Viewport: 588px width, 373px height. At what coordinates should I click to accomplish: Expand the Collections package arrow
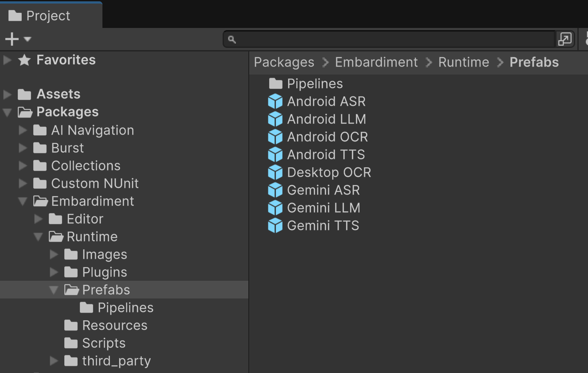[23, 166]
